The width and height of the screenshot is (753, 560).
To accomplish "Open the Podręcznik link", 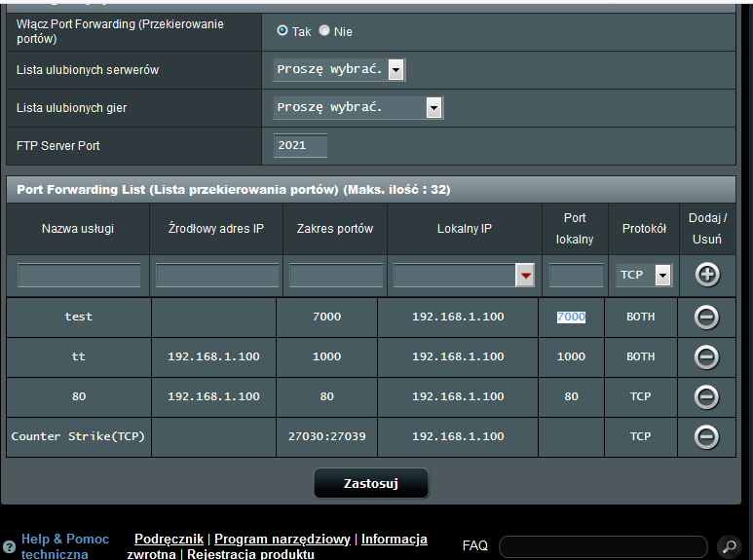I will pyautogui.click(x=169, y=539).
